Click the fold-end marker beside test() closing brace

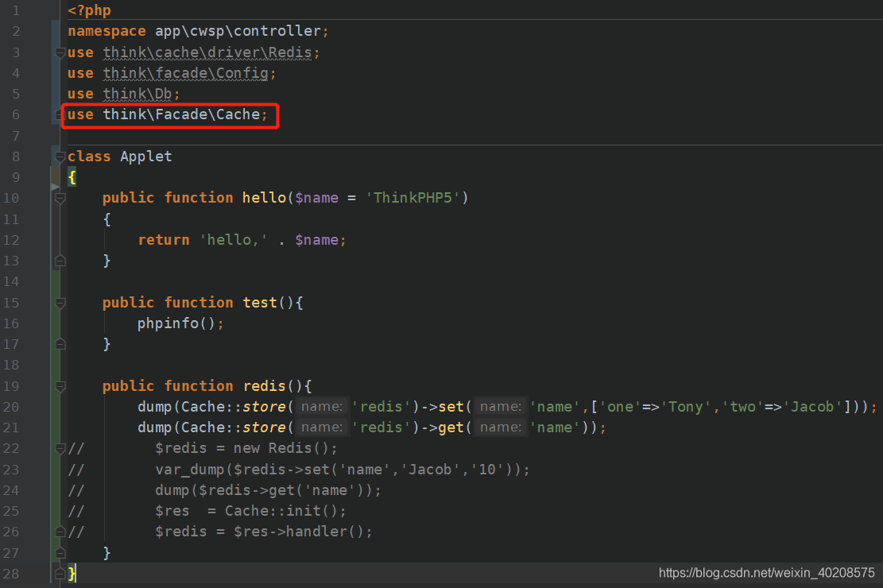(59, 344)
